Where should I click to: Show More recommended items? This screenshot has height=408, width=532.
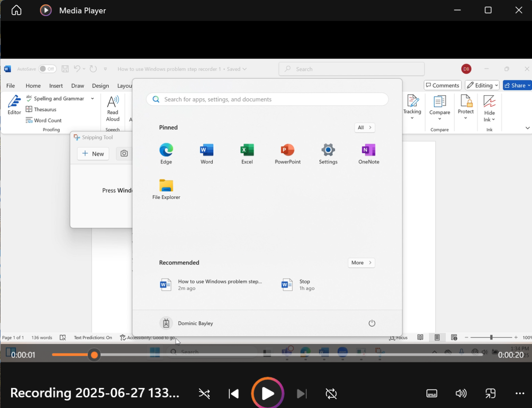361,263
